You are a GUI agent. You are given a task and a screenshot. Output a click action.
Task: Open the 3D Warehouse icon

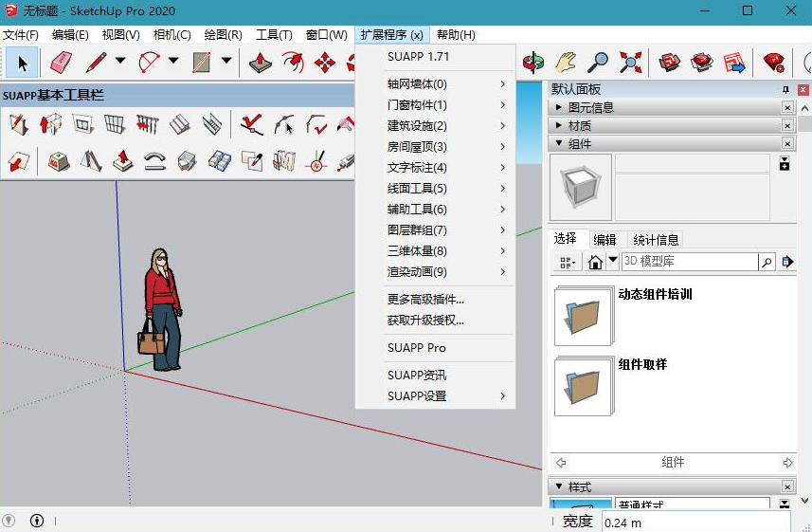(x=669, y=63)
